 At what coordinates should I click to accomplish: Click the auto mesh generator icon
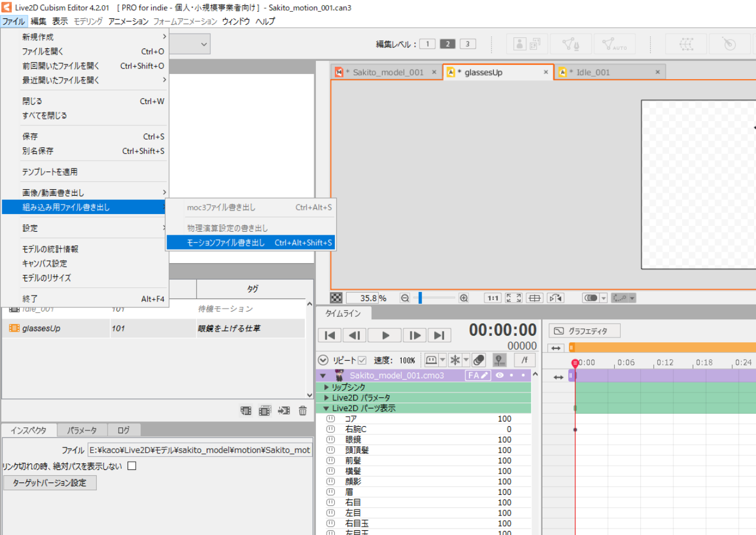tap(614, 44)
